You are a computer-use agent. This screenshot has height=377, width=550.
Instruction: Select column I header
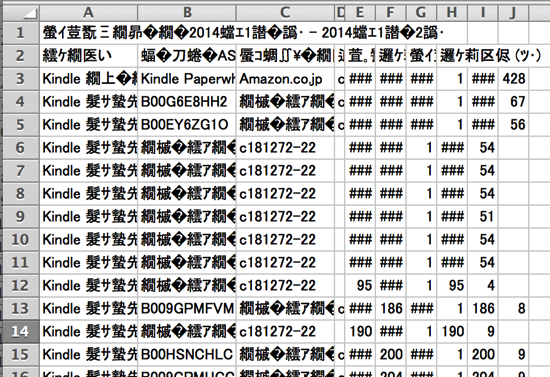pos(483,13)
